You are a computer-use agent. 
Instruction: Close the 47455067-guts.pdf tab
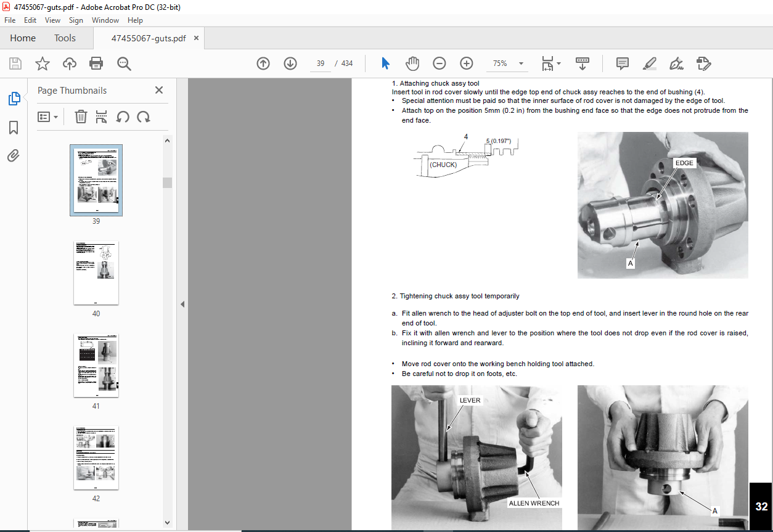197,38
